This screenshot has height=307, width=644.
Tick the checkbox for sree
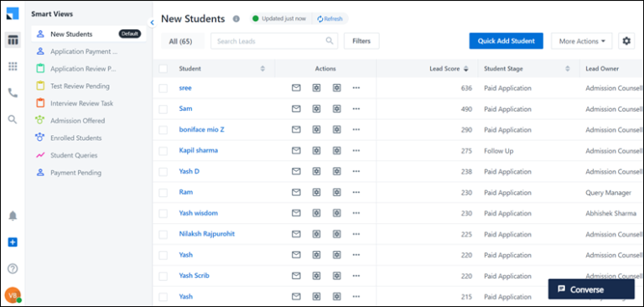[x=163, y=88]
